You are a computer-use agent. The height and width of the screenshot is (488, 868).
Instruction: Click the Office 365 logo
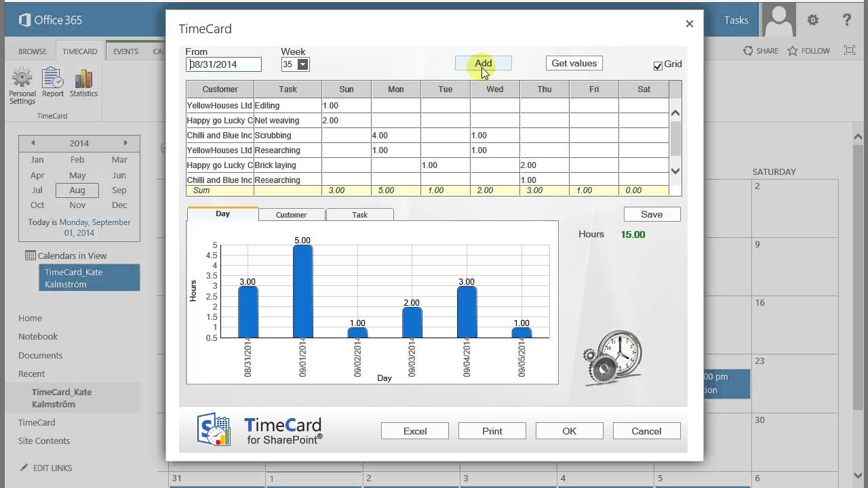[x=51, y=20]
